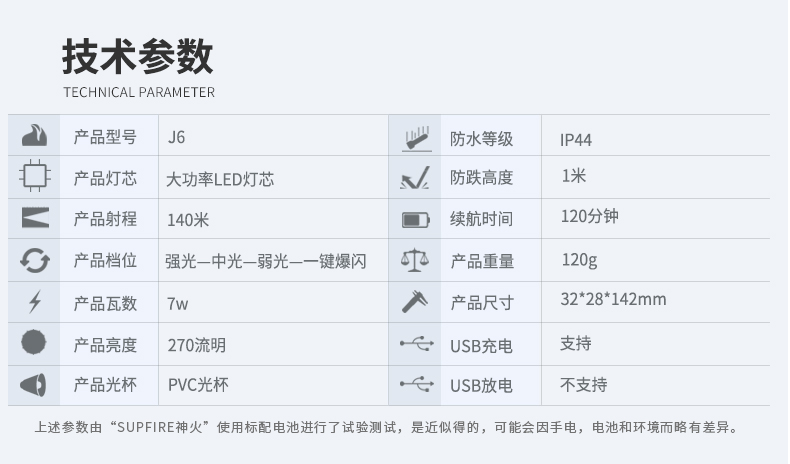This screenshot has width=790, height=464.
Task: Click the balance scale icon beside 产品重量
Action: tap(415, 260)
